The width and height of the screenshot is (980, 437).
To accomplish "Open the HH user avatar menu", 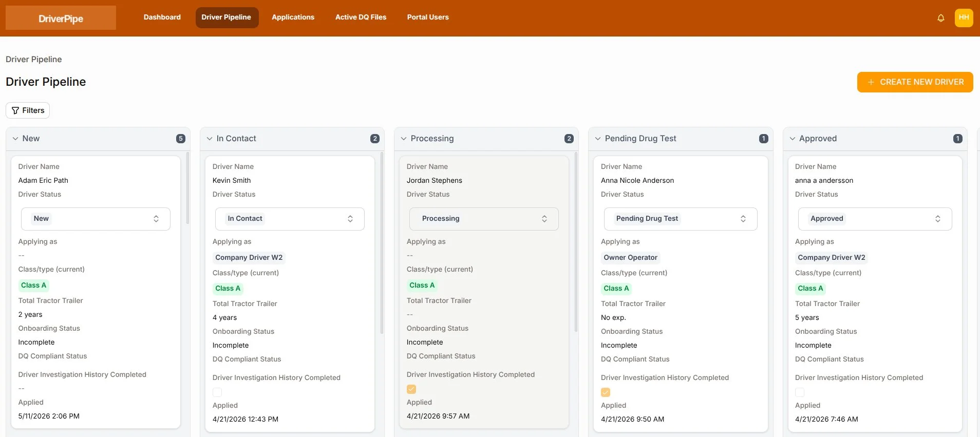I will tap(964, 17).
